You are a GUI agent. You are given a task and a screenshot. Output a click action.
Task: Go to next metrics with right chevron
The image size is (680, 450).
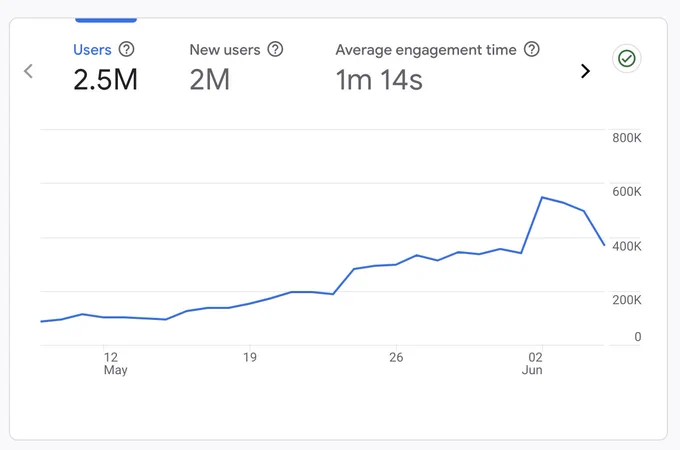tap(585, 71)
